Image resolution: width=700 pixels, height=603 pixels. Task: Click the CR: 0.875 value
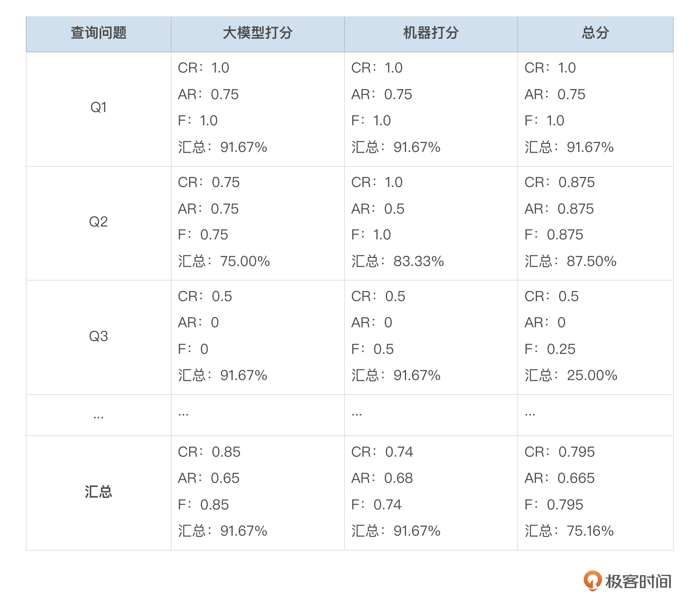[559, 182]
